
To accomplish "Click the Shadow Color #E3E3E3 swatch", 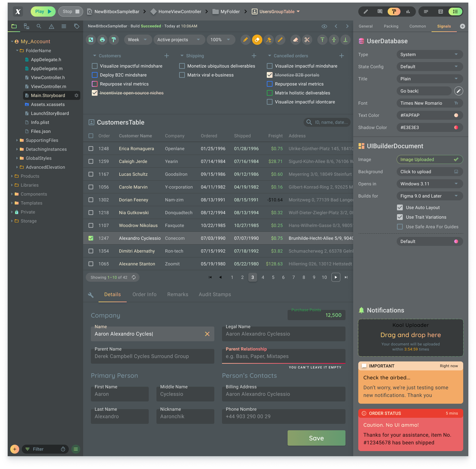I will 456,127.
